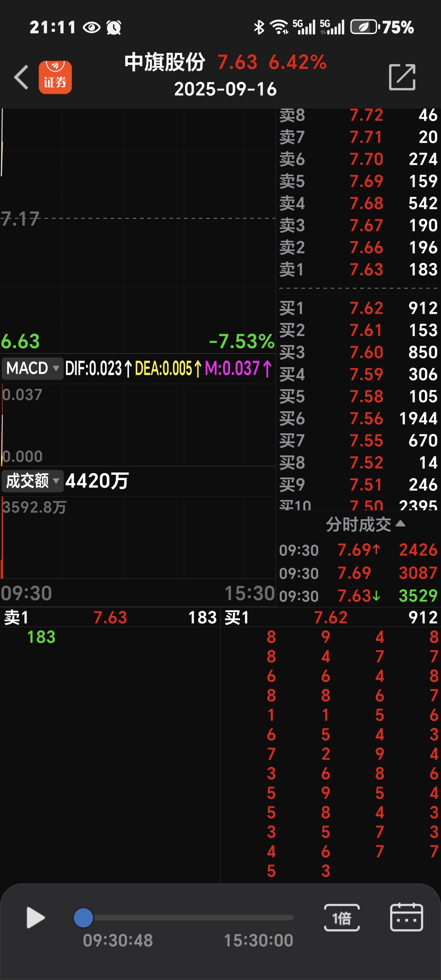The image size is (441, 980).
Task: Select 卖7 order row at 7.71
Action: [358, 137]
